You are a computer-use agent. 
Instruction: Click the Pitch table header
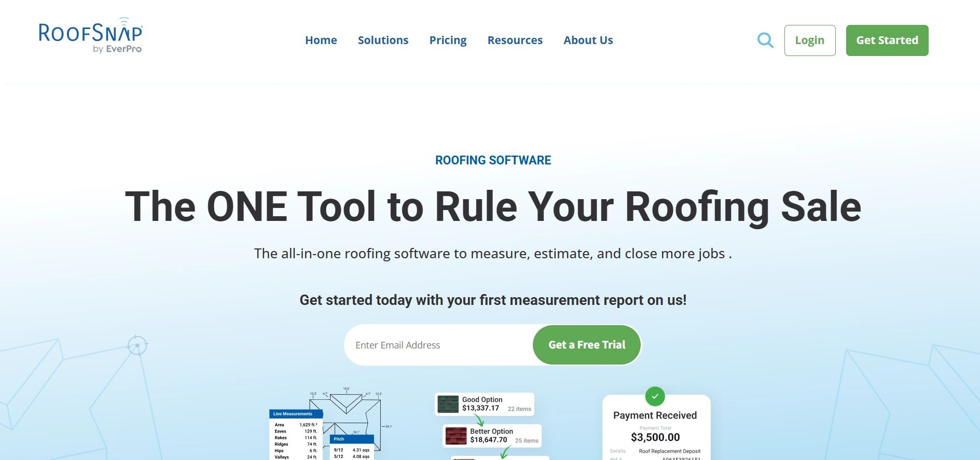click(x=352, y=439)
